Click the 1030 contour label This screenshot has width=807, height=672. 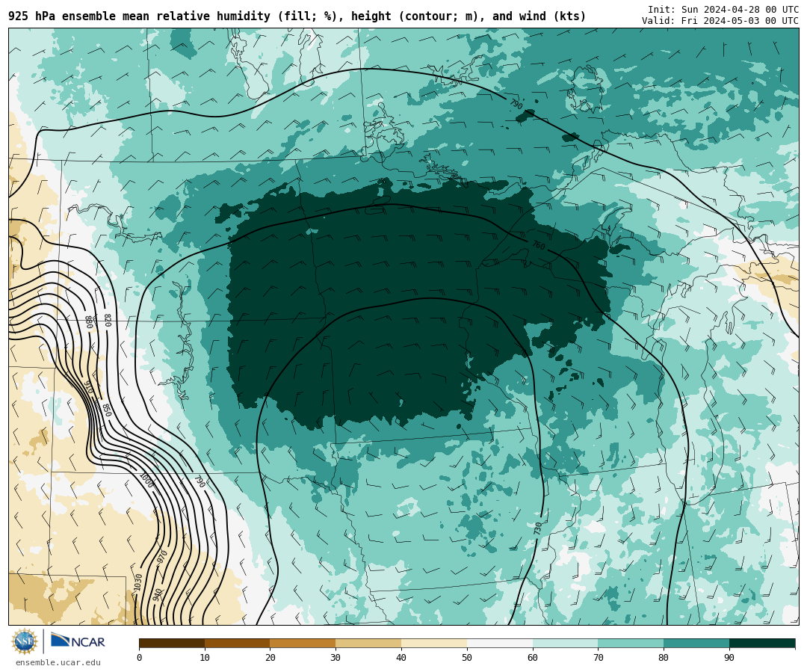(137, 582)
